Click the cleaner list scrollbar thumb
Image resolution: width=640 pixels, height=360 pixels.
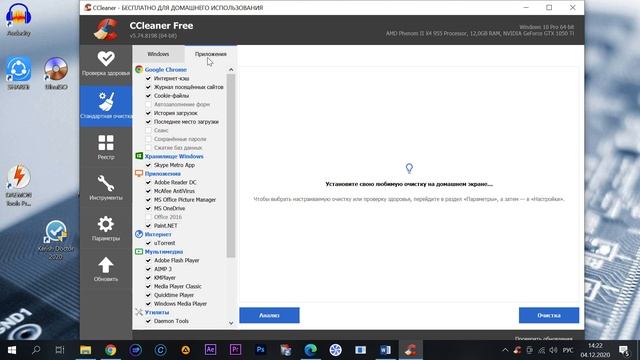pos(231,166)
